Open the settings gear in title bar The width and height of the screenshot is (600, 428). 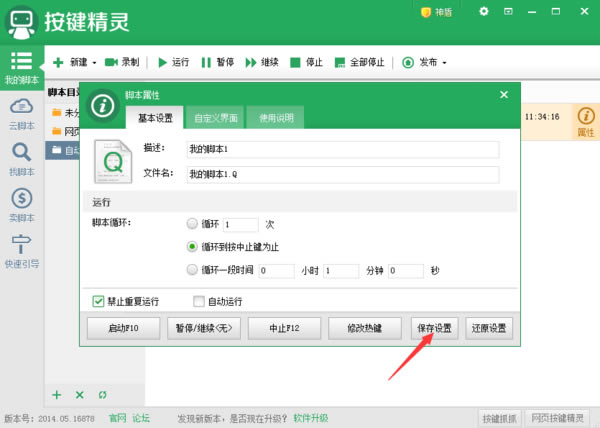coord(484,12)
